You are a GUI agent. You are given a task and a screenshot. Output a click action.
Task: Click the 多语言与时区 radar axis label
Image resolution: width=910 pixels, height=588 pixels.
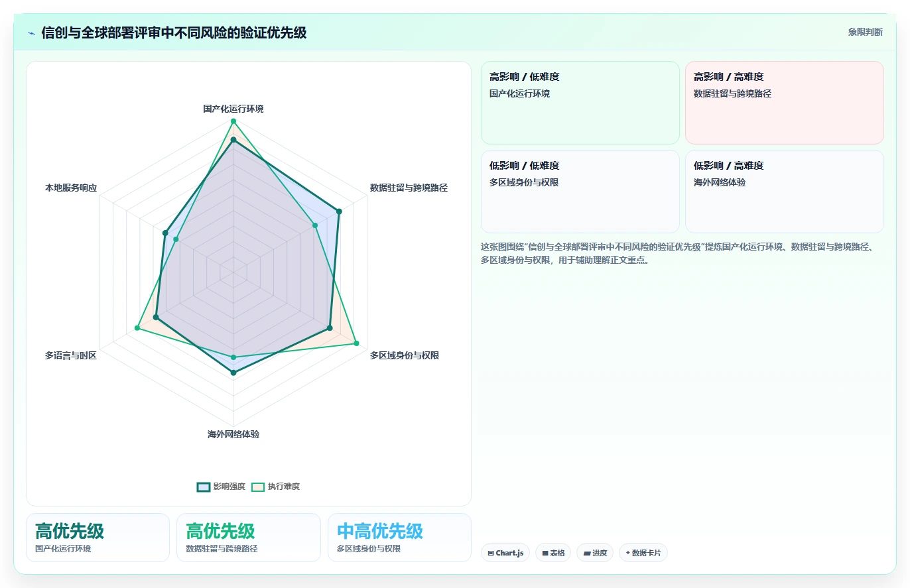[71, 355]
